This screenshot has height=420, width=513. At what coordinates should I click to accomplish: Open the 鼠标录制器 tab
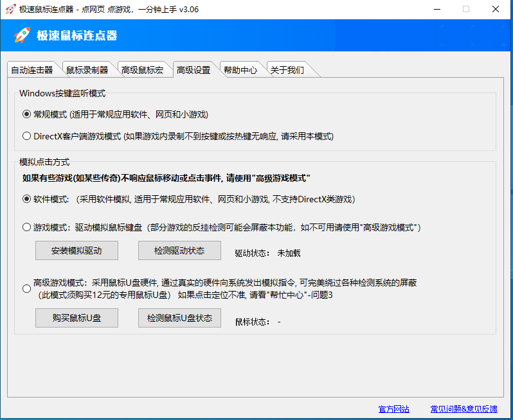point(87,70)
